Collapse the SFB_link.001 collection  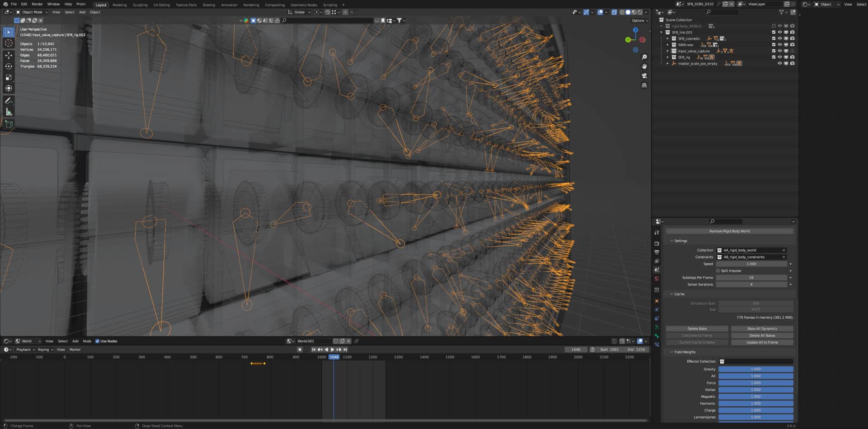tap(662, 32)
